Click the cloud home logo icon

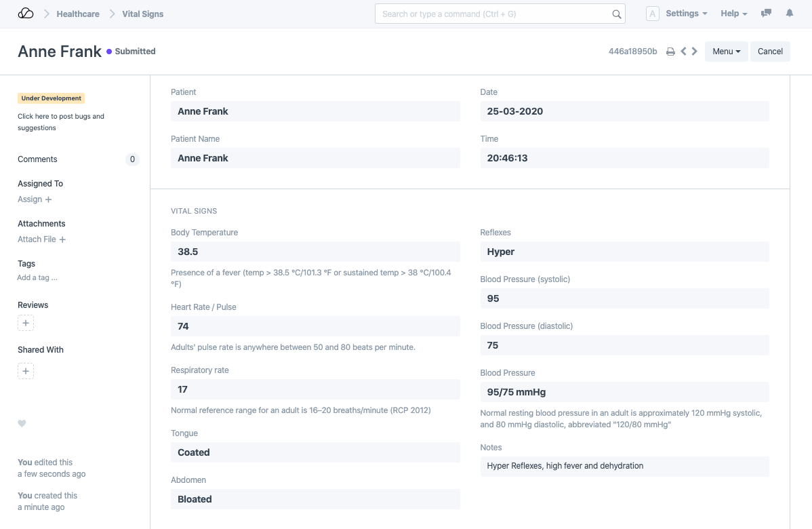coord(25,14)
